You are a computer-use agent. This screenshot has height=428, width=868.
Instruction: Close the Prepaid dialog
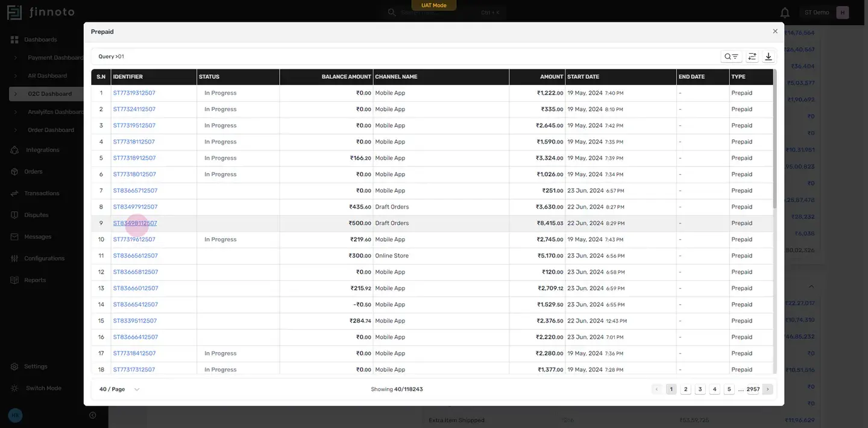tap(775, 31)
